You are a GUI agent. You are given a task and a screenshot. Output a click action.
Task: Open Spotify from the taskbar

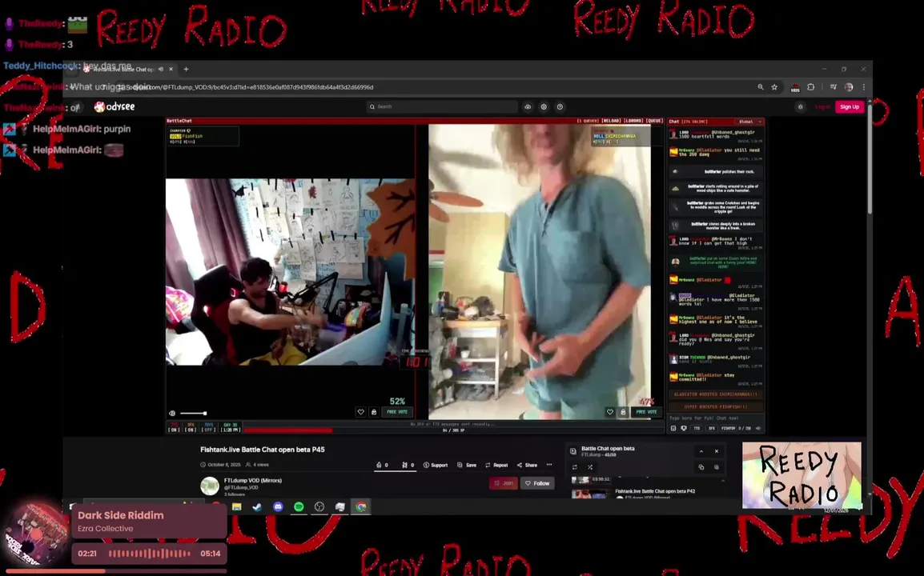[x=299, y=506]
